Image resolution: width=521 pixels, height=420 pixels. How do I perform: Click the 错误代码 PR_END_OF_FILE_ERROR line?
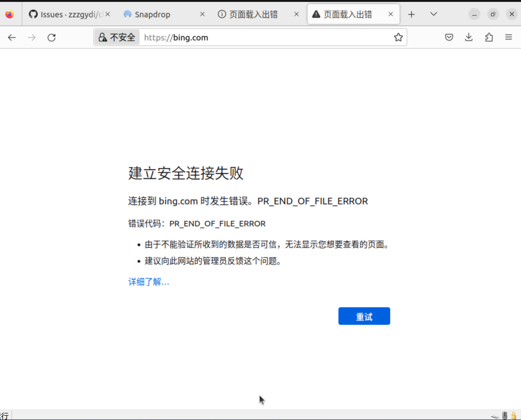[197, 224]
